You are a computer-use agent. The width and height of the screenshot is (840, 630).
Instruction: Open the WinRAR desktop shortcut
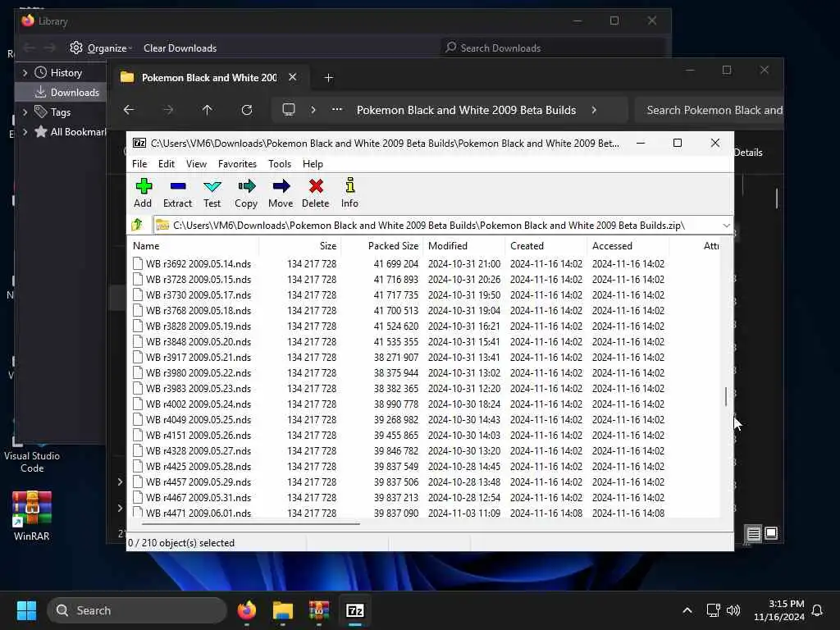tap(32, 516)
